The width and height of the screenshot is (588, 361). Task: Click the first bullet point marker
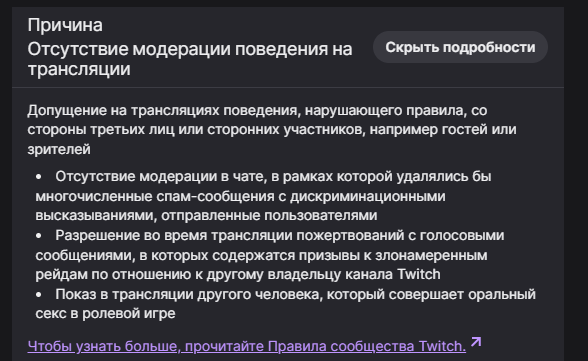39,177
